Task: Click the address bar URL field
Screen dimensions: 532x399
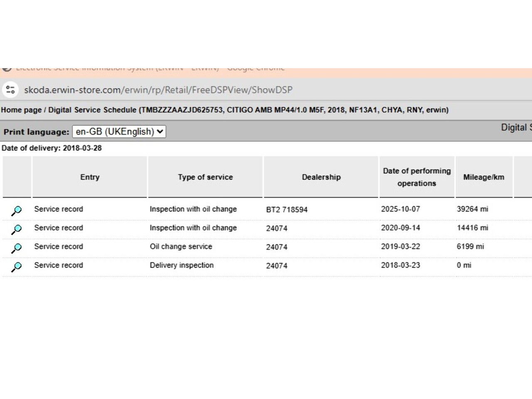Action: [x=158, y=90]
